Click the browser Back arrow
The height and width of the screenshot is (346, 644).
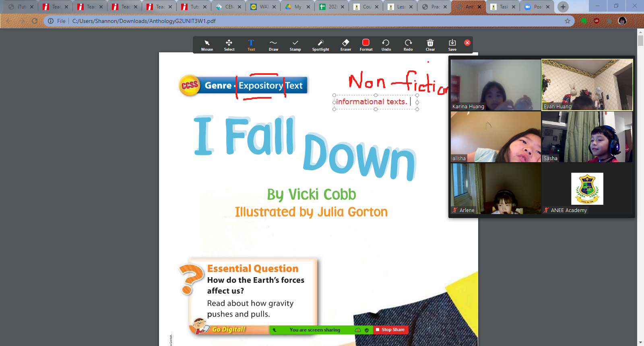[x=8, y=21]
